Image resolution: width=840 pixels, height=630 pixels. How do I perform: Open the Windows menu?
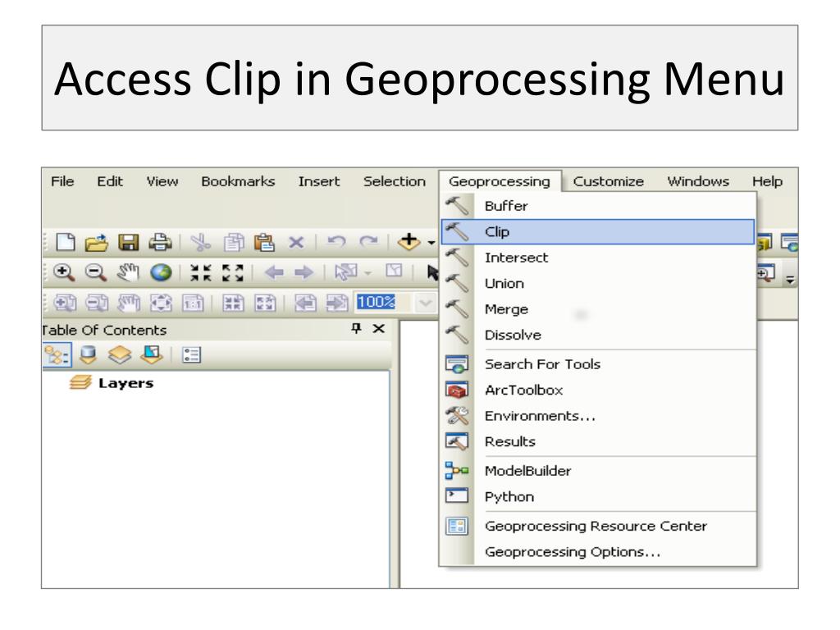pos(698,181)
